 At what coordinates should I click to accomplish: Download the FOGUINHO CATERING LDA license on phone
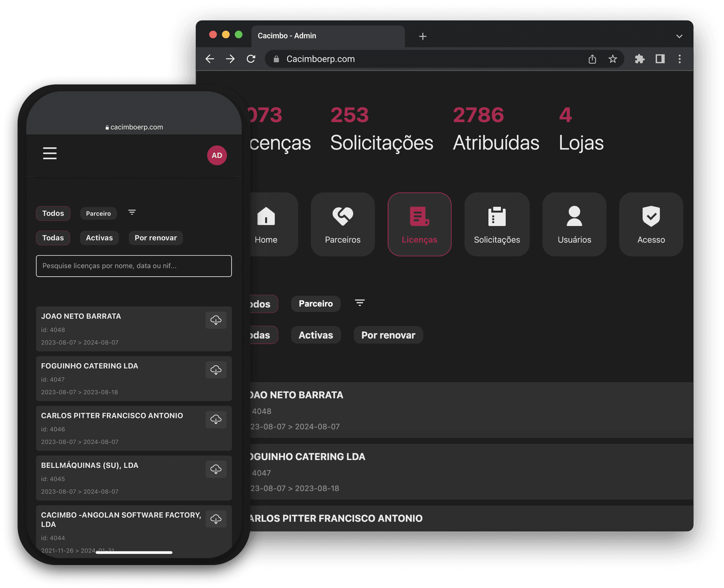point(216,370)
